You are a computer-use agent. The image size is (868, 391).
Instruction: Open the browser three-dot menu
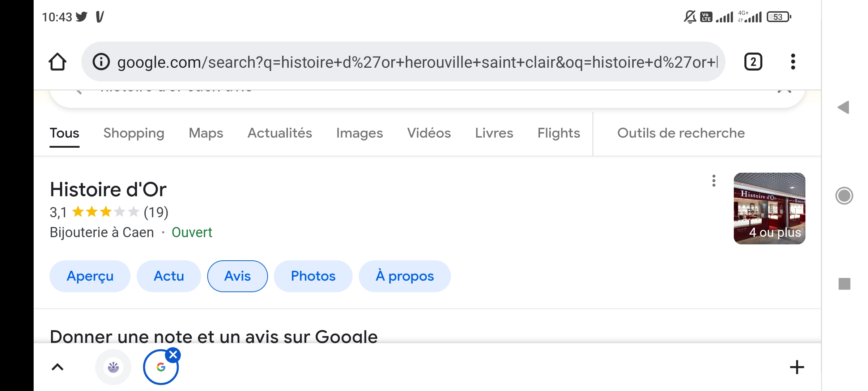click(x=793, y=62)
